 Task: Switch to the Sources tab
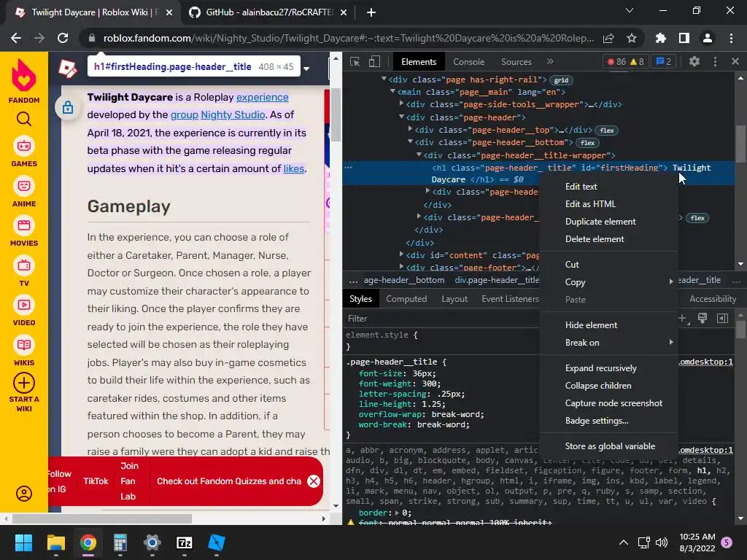516,62
